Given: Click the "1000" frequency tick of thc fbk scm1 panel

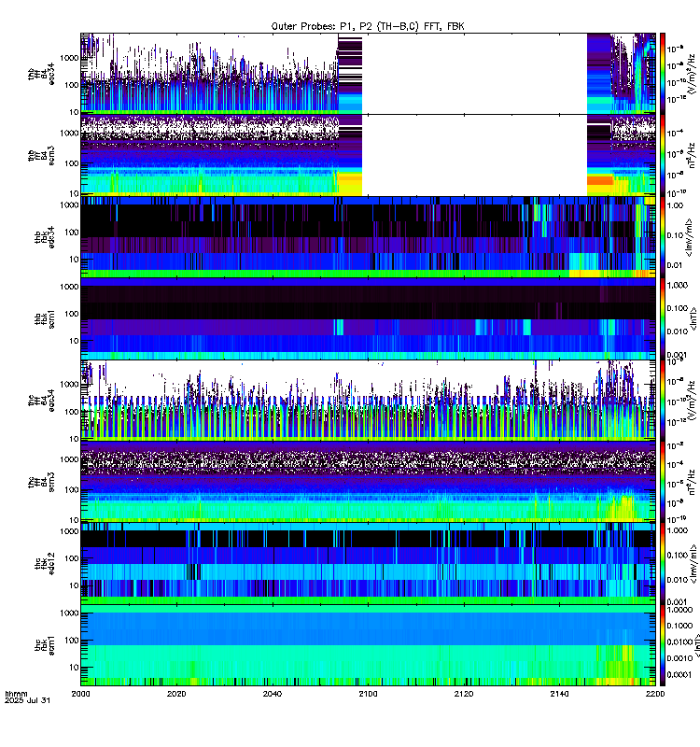Looking at the screenshot, I should pos(69,613).
